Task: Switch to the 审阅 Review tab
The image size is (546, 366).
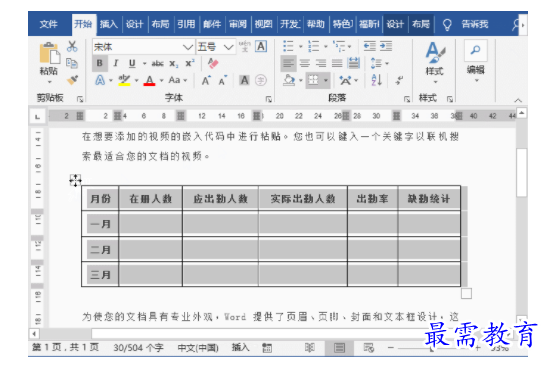Action: click(x=237, y=24)
